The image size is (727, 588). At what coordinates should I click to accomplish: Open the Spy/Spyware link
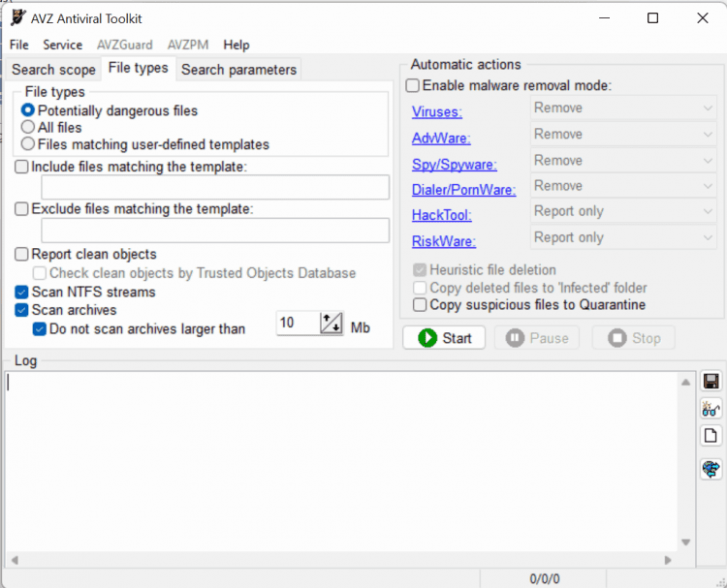coord(455,165)
